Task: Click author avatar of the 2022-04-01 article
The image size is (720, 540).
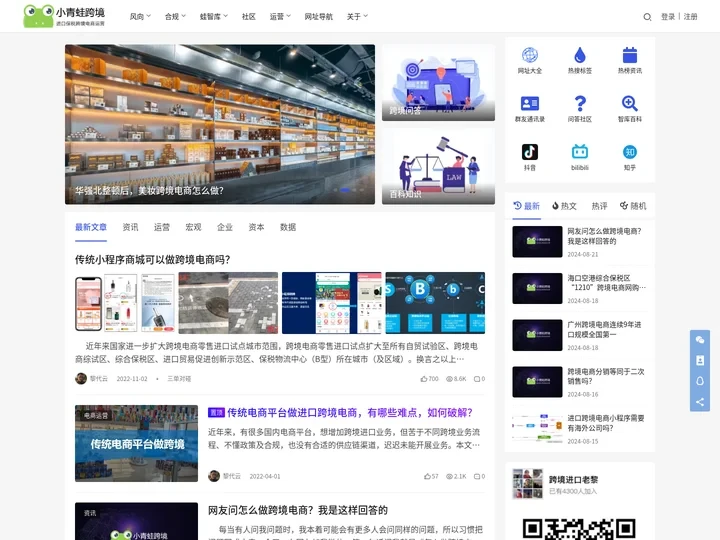Action: (x=214, y=476)
